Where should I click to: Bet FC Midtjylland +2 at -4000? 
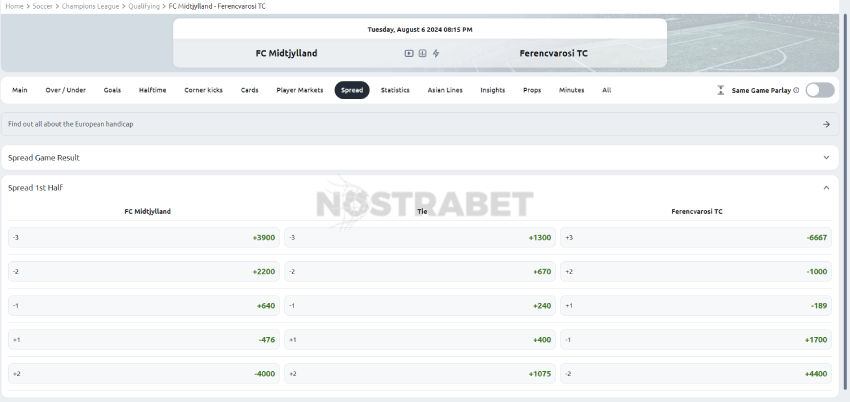coord(144,374)
